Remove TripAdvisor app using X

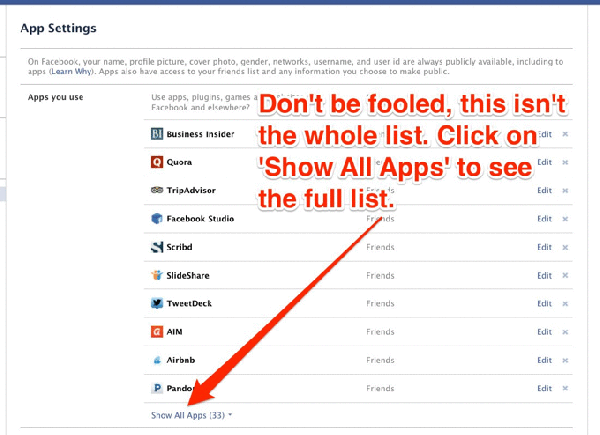pyautogui.click(x=565, y=191)
